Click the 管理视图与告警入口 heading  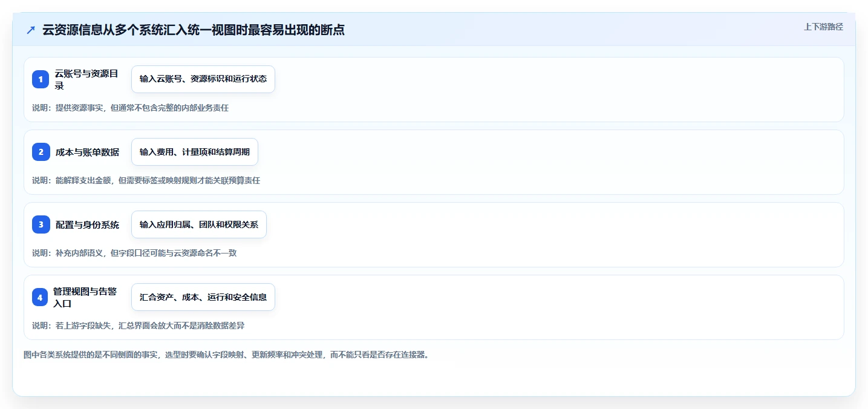[86, 297]
